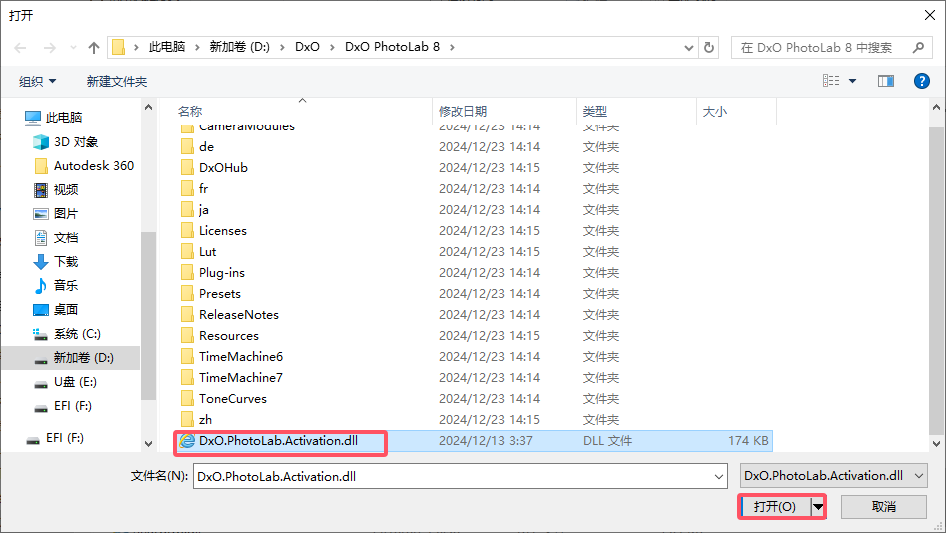Click the sidebar scroll-down arrow
This screenshot has width=946, height=533.
click(148, 444)
